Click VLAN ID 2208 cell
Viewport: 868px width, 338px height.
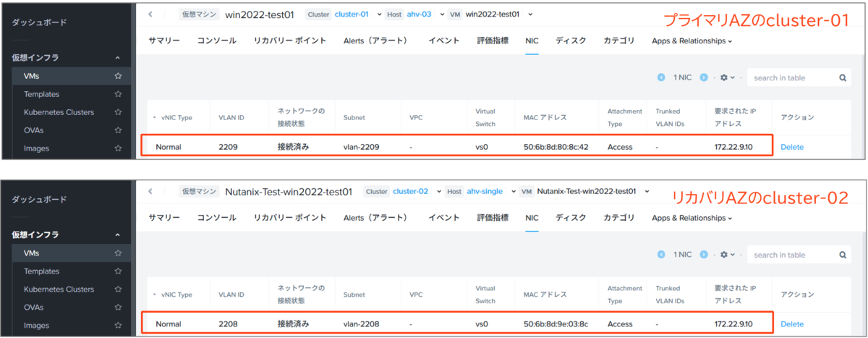click(228, 324)
